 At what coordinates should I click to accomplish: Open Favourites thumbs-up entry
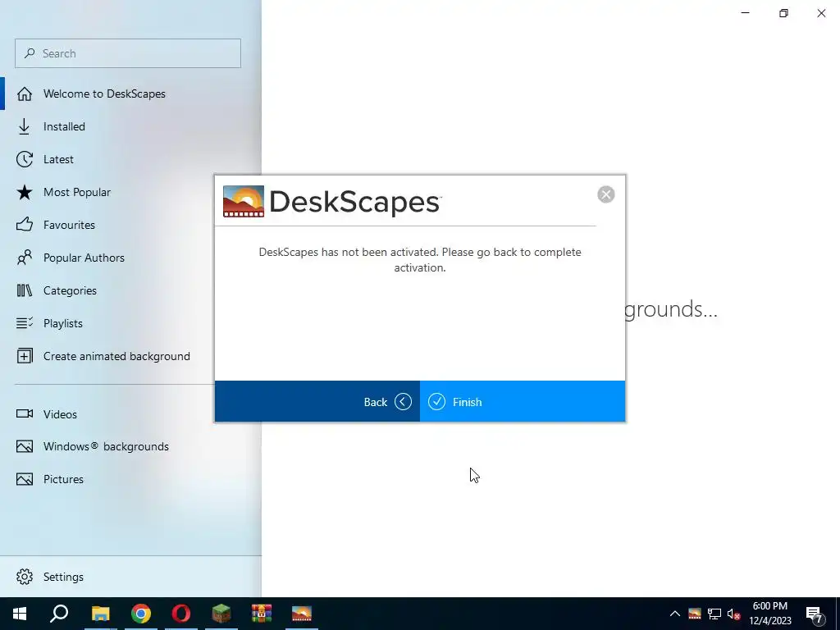69,225
